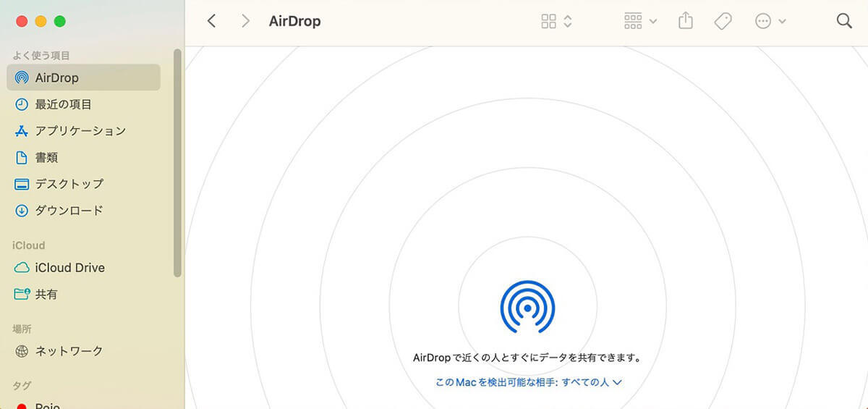This screenshot has width=868, height=409.
Task: Click the よく使う項目 section header
Action: 41,56
